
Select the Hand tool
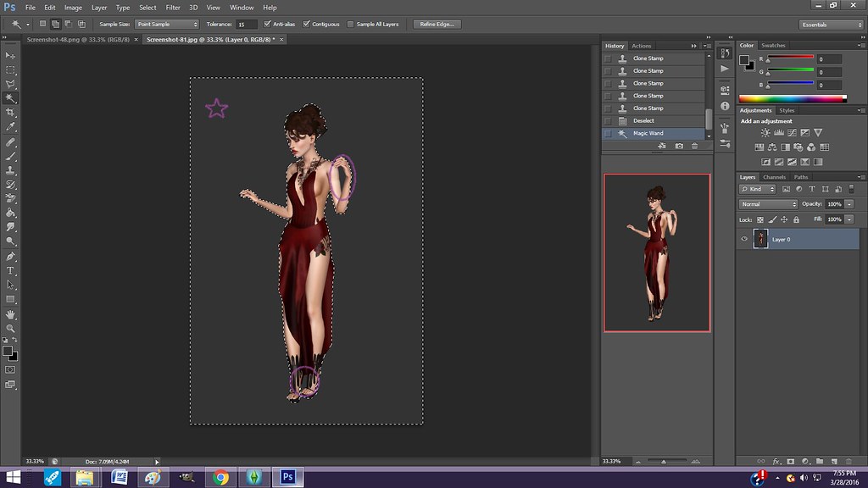[x=11, y=313]
